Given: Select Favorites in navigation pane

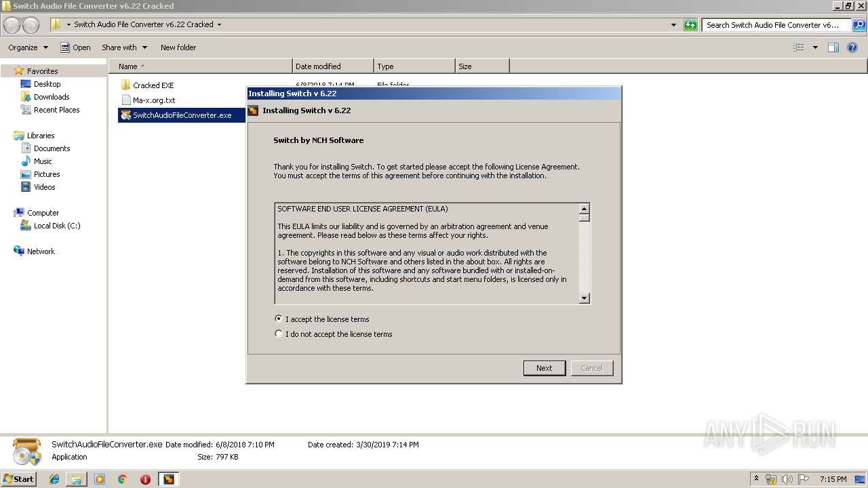Looking at the screenshot, I should click(42, 70).
